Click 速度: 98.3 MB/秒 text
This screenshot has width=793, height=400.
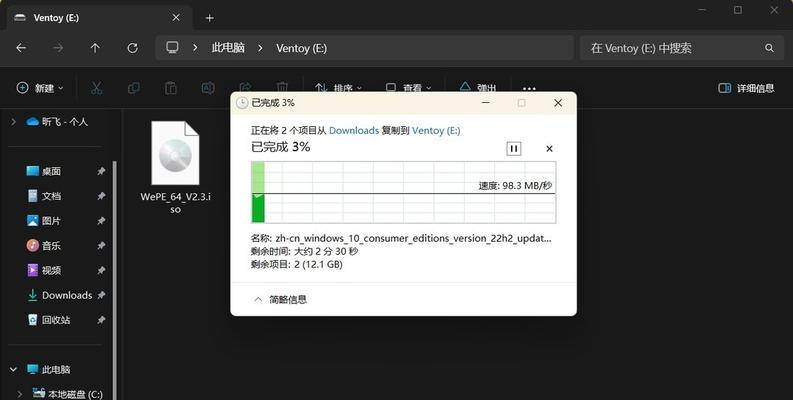point(515,186)
